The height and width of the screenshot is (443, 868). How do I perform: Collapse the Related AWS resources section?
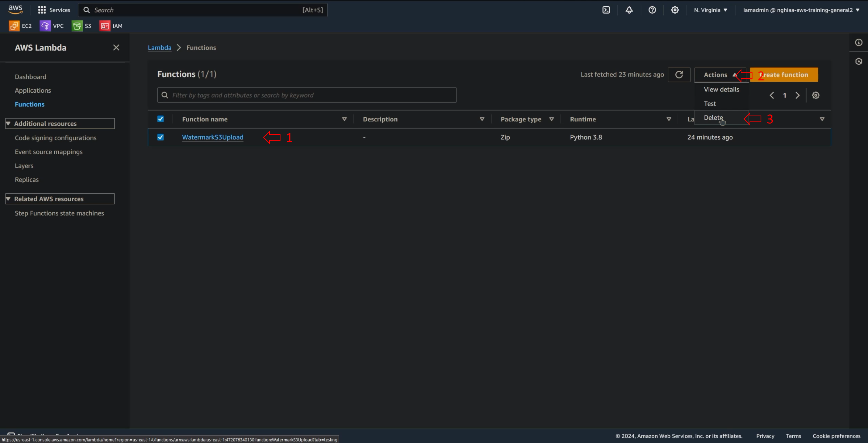pos(60,199)
